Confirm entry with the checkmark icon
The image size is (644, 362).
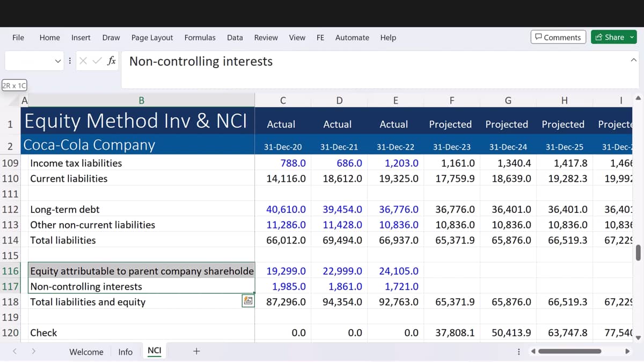(x=97, y=61)
